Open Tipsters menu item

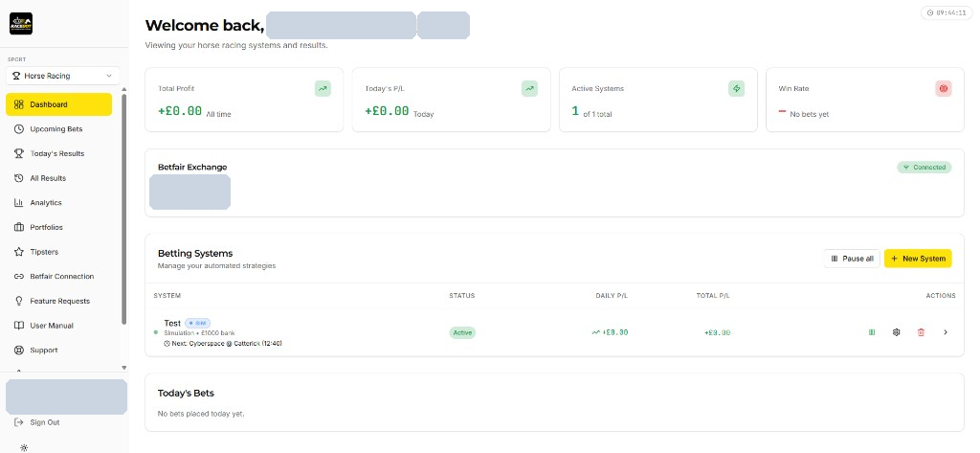click(x=58, y=252)
